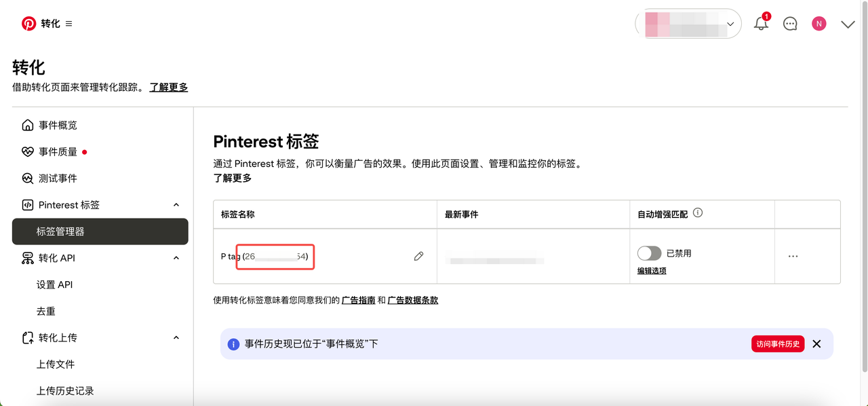
Task: Open the messages chat bubble icon
Action: [x=790, y=24]
